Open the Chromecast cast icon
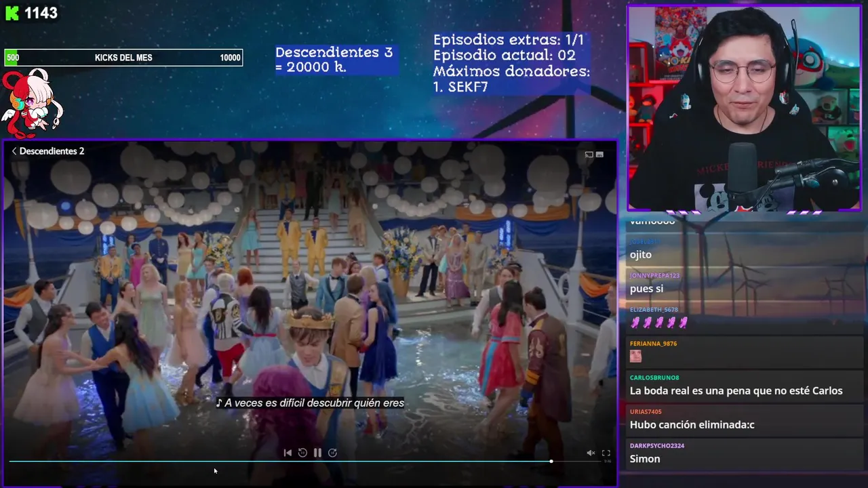 coord(589,155)
